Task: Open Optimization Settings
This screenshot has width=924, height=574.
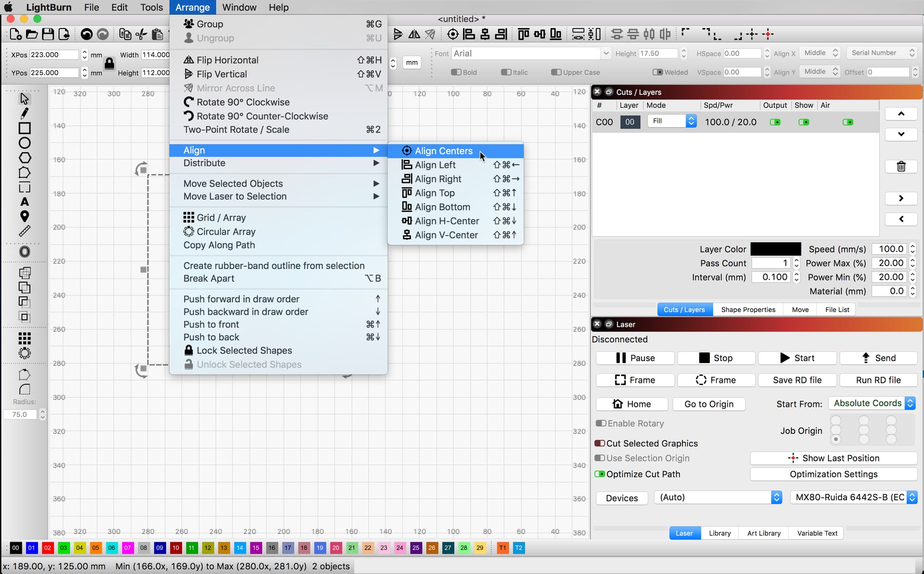Action: 834,474
